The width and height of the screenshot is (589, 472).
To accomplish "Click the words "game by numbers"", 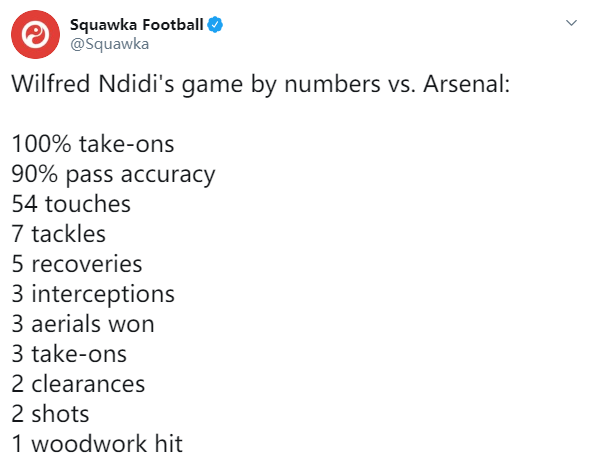I will point(281,85).
